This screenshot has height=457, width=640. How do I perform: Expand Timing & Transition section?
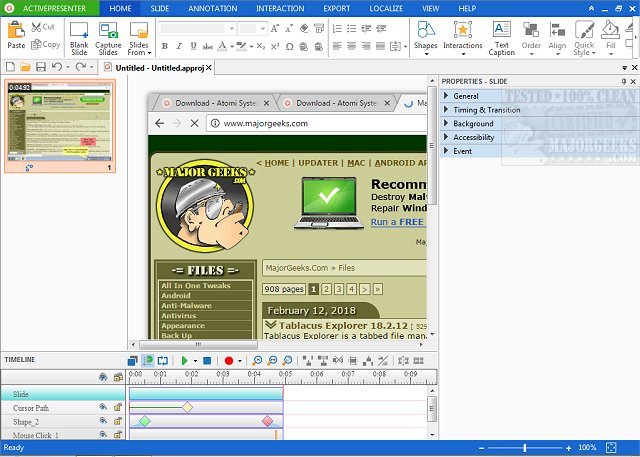[486, 110]
